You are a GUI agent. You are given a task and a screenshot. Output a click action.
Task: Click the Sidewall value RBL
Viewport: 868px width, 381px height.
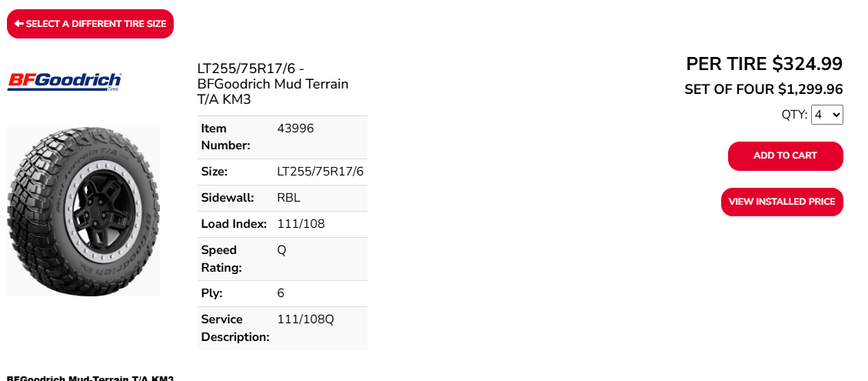(x=288, y=198)
